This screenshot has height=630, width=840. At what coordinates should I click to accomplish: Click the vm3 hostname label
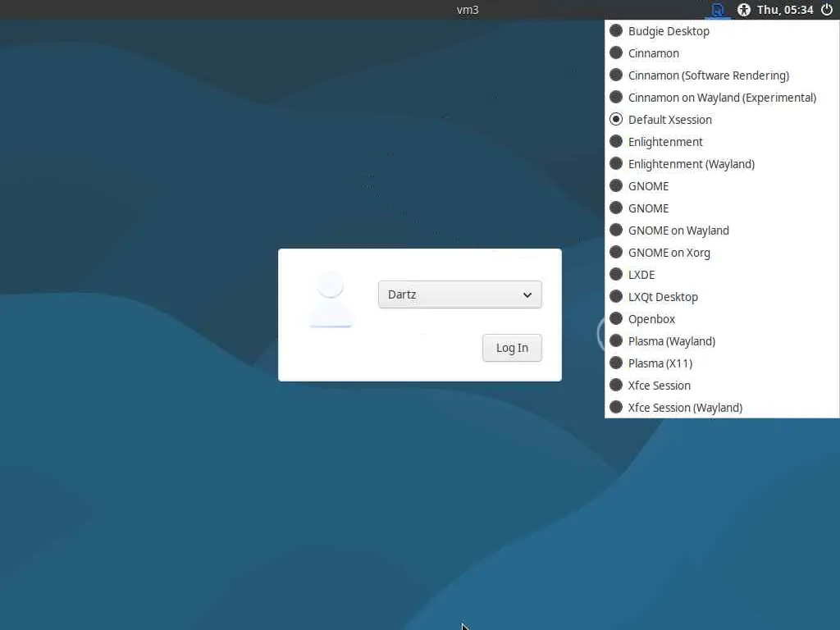point(468,10)
